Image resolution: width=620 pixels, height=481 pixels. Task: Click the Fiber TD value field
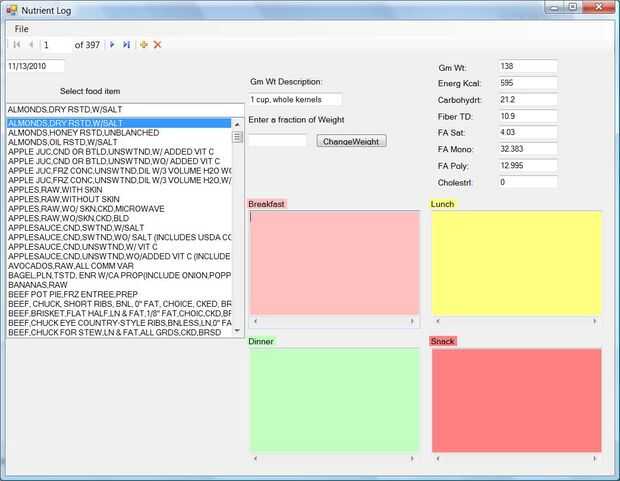[x=528, y=116]
